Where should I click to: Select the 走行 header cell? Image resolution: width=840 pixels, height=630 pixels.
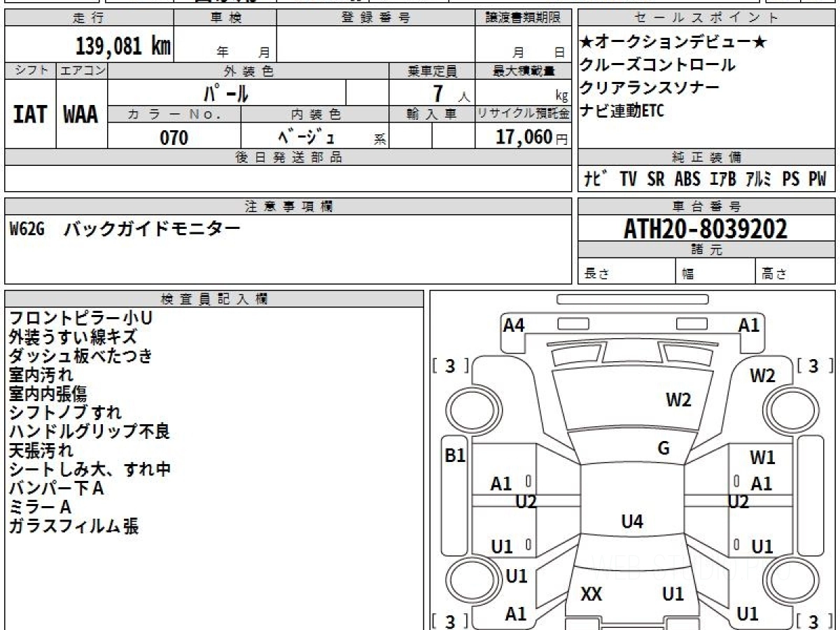pos(88,18)
